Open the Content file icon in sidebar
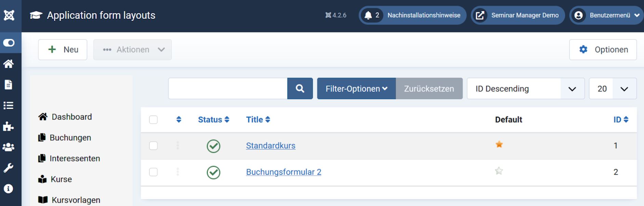Screen dimensions: 644x206 pyautogui.click(x=9, y=84)
